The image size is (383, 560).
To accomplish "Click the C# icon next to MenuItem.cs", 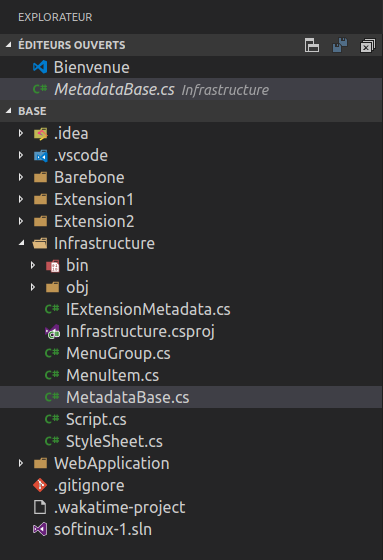I will [x=52, y=375].
